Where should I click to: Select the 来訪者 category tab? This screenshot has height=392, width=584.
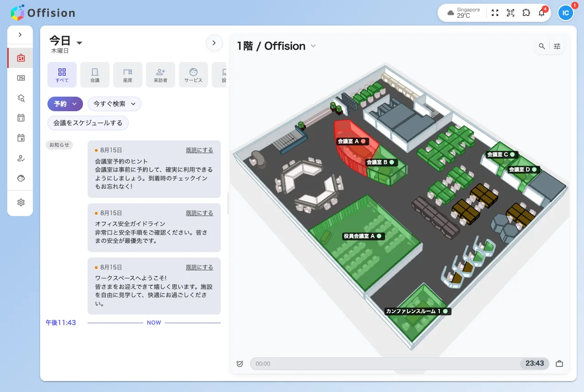(x=161, y=75)
